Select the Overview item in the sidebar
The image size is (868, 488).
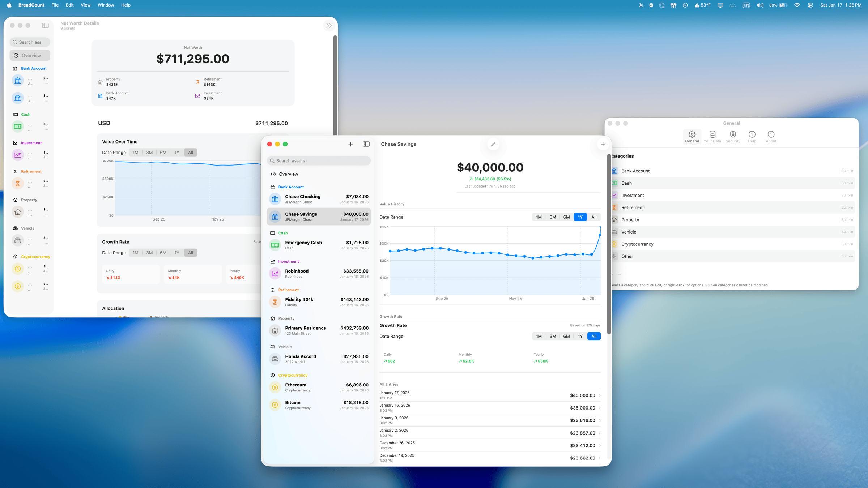click(x=289, y=174)
